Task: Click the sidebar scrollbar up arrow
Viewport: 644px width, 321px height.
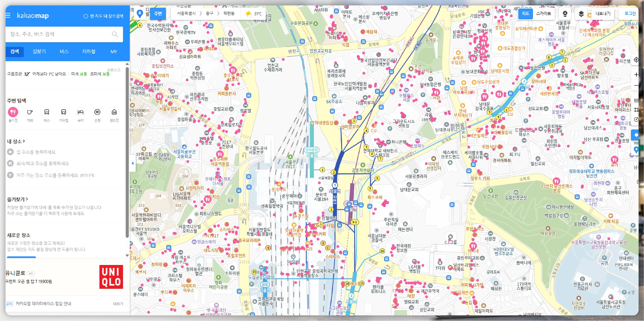Action: click(x=127, y=64)
